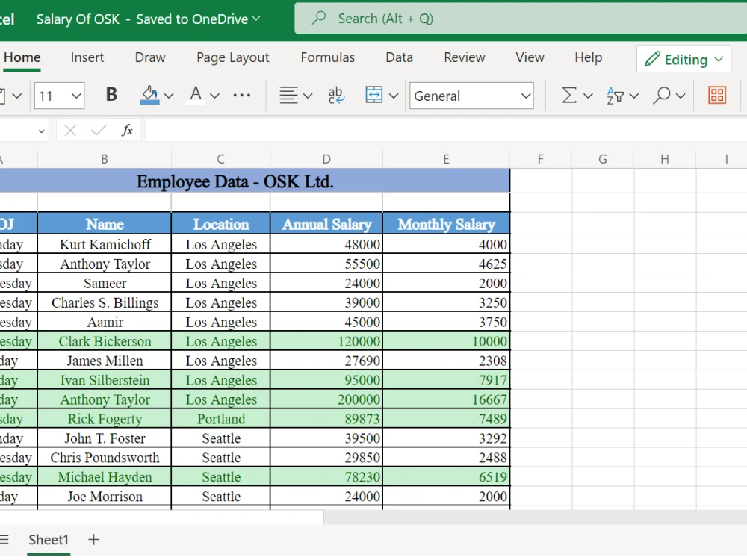Switch to the Draw tab
Viewport: 747px width, 560px height.
coord(150,57)
